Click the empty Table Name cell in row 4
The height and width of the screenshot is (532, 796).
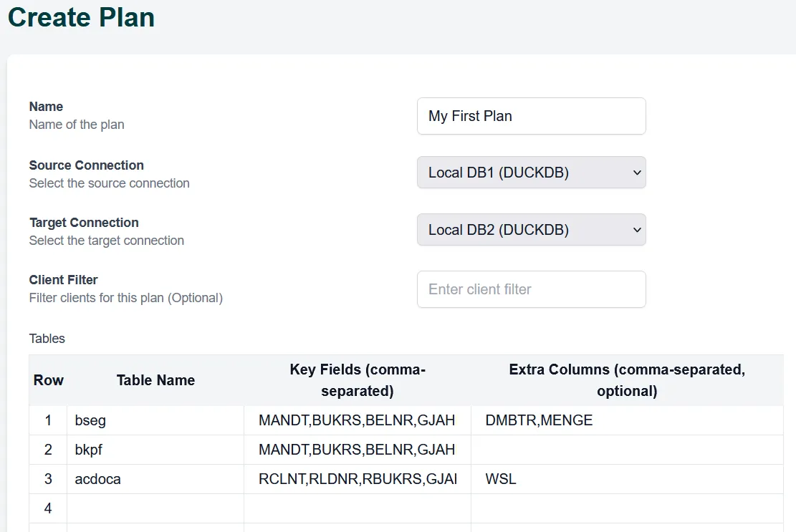click(x=155, y=508)
